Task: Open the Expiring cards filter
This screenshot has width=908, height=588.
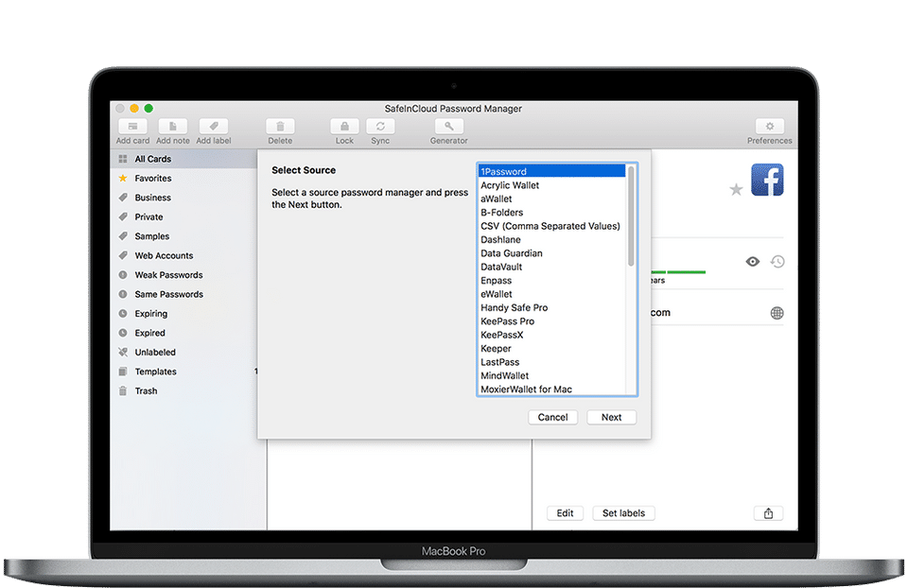Action: tap(183, 314)
